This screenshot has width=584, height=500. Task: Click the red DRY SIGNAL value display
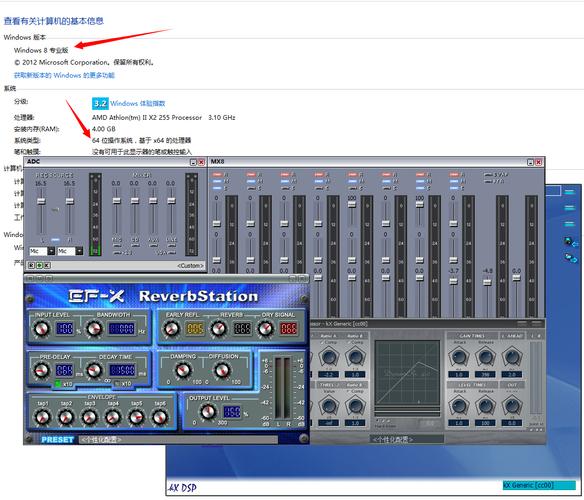289,329
